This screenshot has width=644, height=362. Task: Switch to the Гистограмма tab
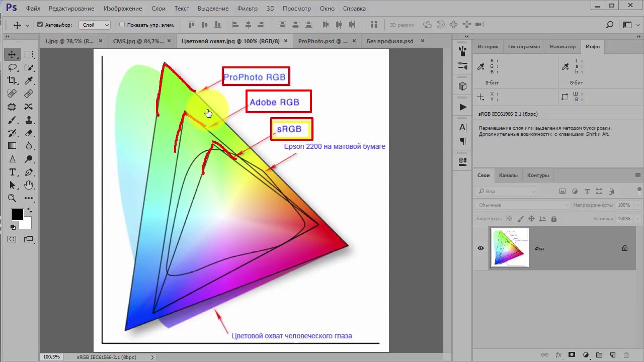pos(524,46)
